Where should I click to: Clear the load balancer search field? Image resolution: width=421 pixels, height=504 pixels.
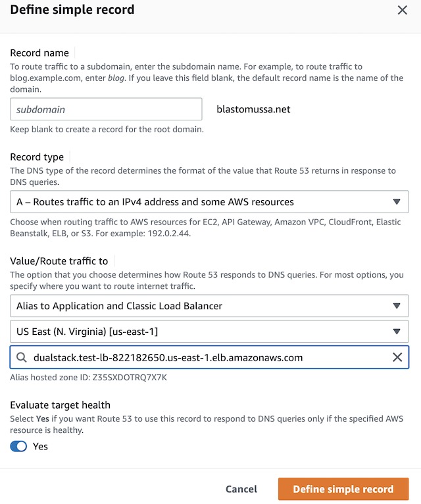[397, 357]
